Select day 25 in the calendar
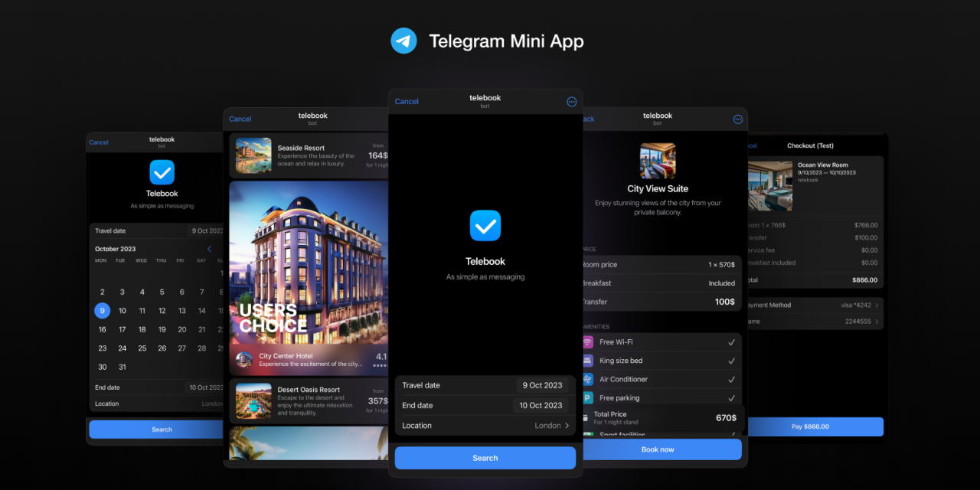 (x=142, y=348)
